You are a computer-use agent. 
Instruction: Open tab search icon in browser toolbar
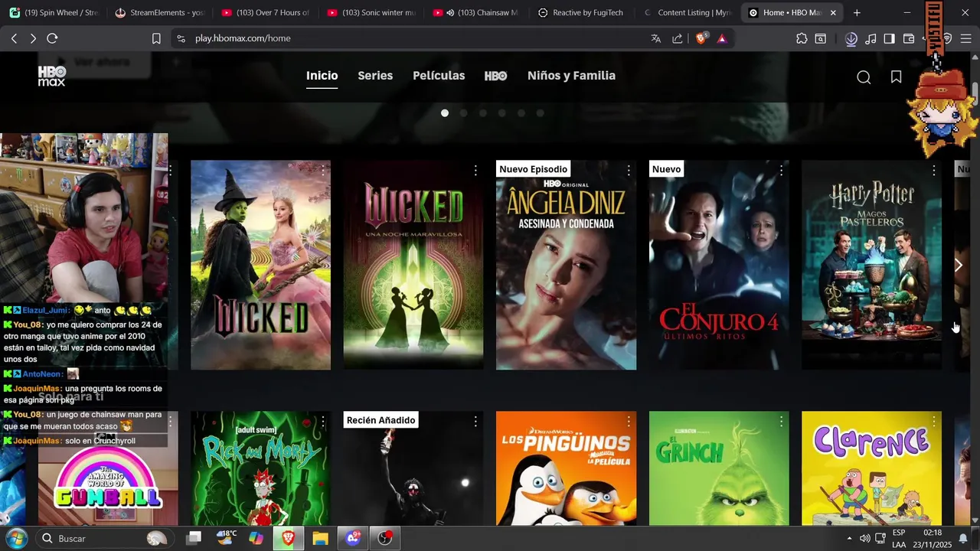821,38
